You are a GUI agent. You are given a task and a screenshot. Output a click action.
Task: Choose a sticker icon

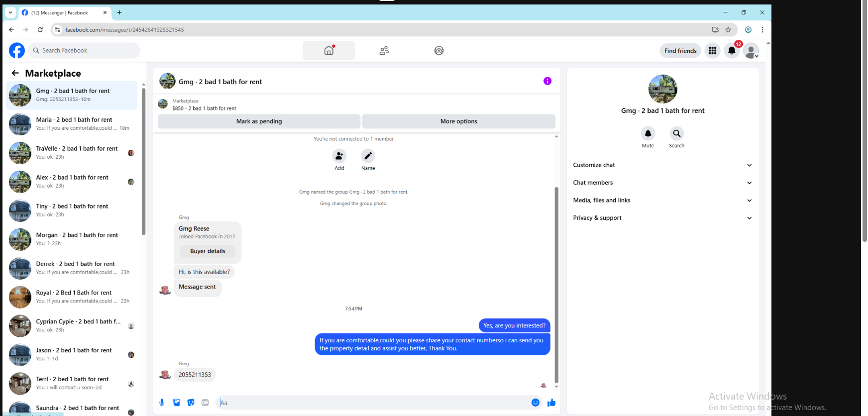(x=191, y=403)
